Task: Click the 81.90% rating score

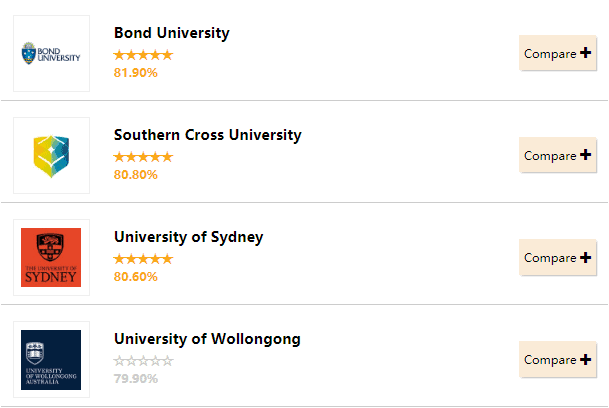Action: pyautogui.click(x=136, y=73)
